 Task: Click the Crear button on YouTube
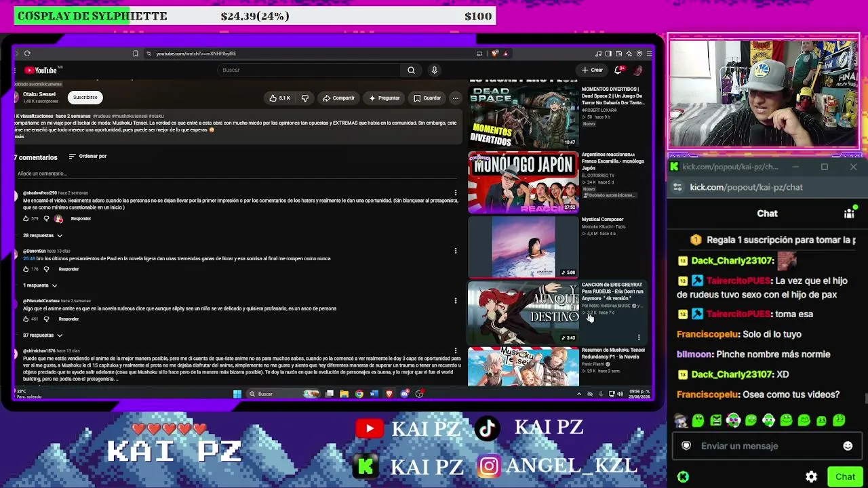coord(592,70)
